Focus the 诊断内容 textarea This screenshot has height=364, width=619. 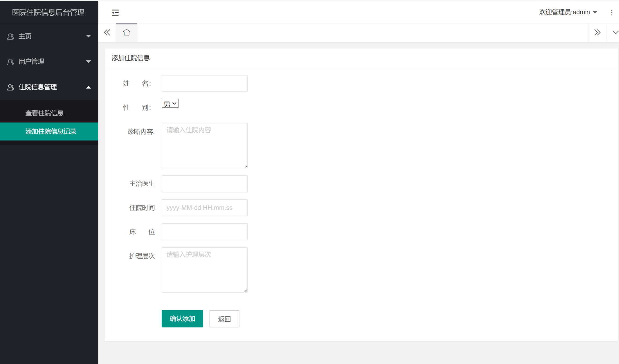pos(205,145)
